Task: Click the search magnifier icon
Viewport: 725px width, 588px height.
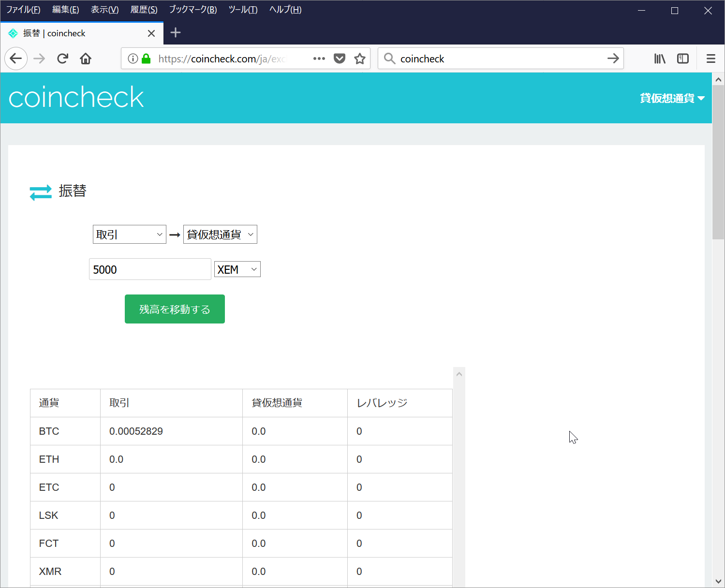Action: tap(389, 59)
